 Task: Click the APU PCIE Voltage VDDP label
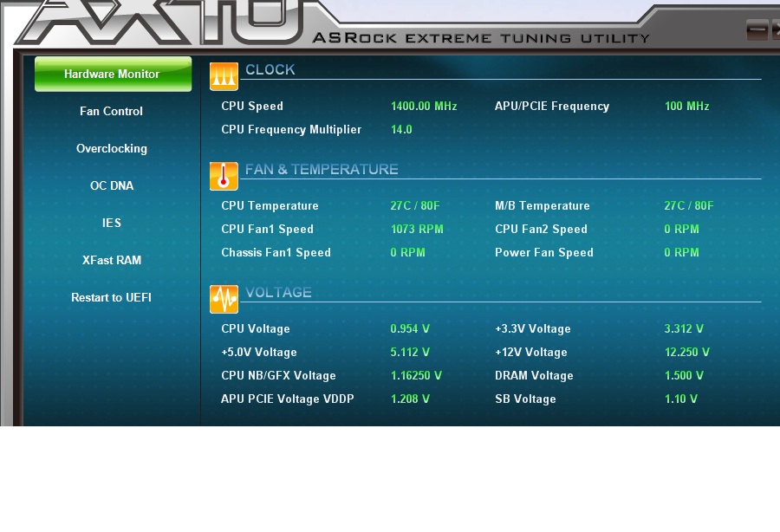coord(288,399)
